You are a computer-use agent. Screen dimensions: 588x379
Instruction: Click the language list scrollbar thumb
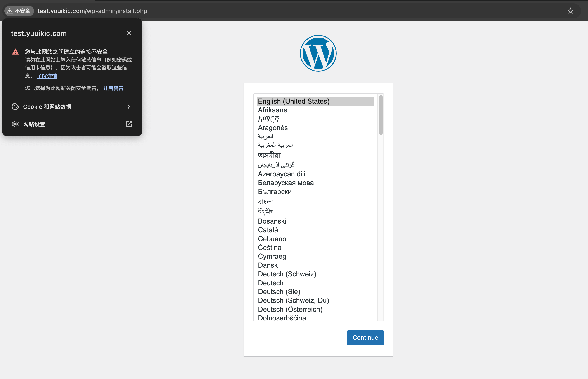pos(381,115)
